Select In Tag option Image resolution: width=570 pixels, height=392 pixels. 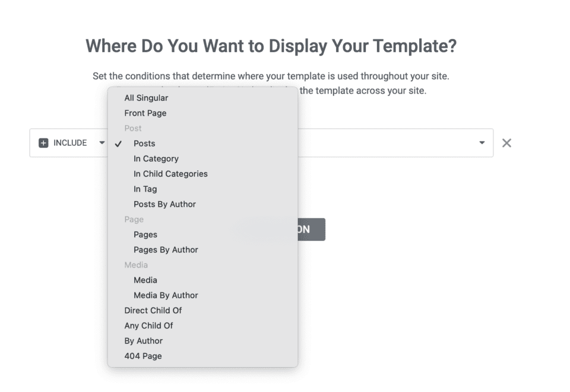coord(145,189)
